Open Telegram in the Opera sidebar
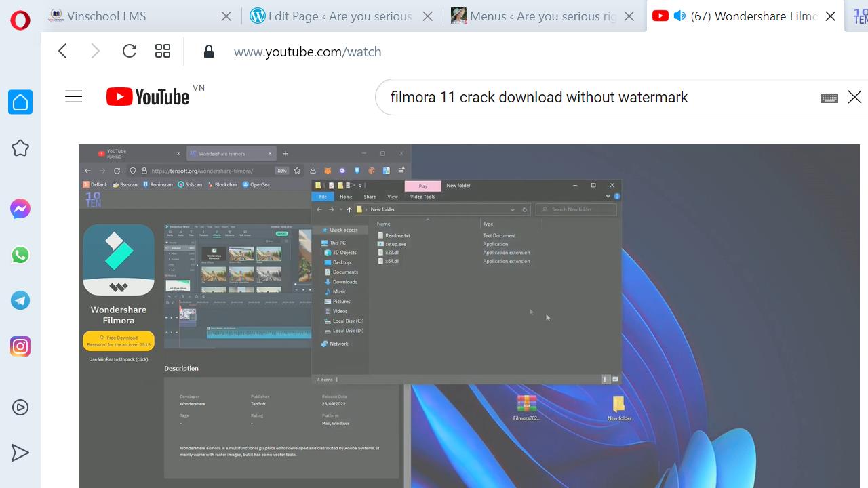 [20, 300]
